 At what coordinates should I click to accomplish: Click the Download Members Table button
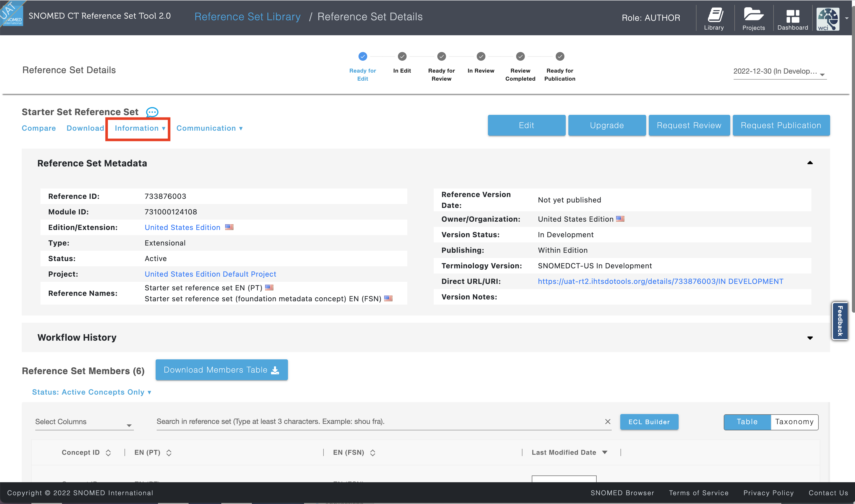222,370
